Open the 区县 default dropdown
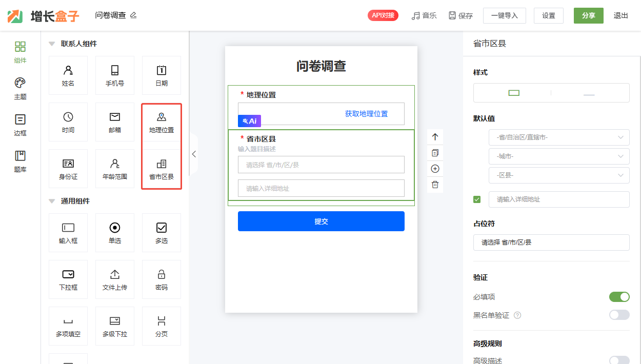Viewport: 641px width, 364px height. [x=559, y=175]
